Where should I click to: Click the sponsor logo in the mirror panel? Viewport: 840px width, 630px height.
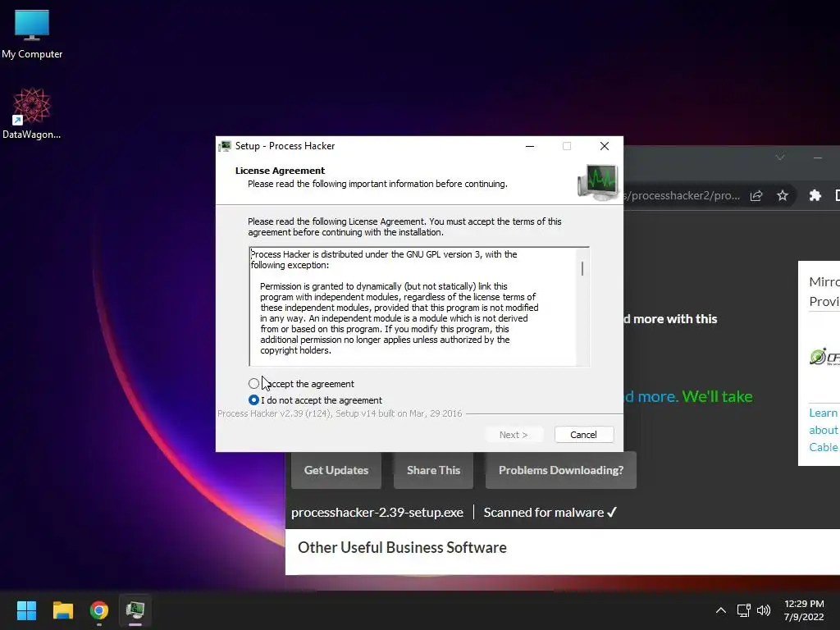824,356
